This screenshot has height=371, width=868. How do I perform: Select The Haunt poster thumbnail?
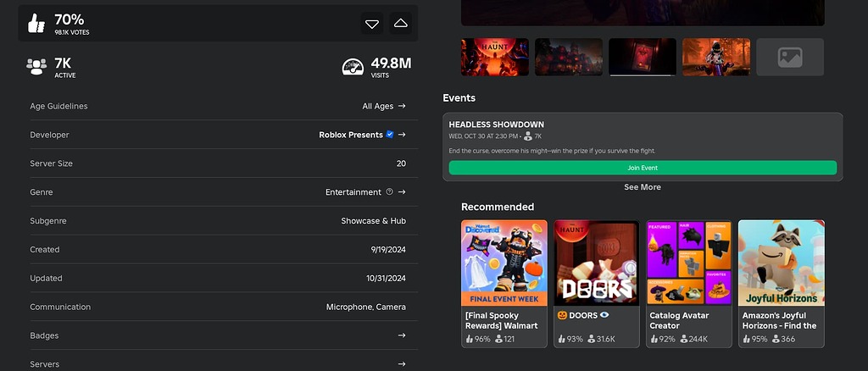(495, 57)
